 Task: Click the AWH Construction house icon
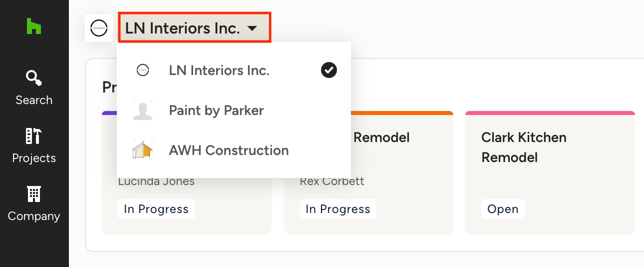click(x=143, y=150)
